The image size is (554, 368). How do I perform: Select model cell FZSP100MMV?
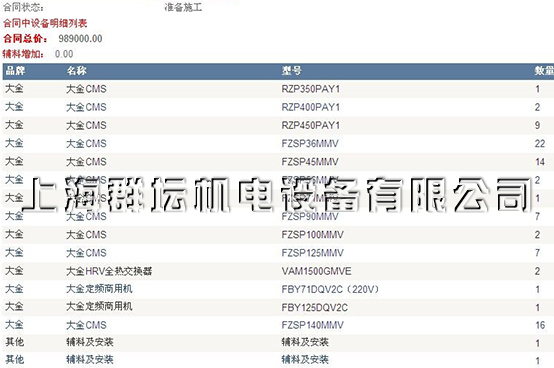312,235
